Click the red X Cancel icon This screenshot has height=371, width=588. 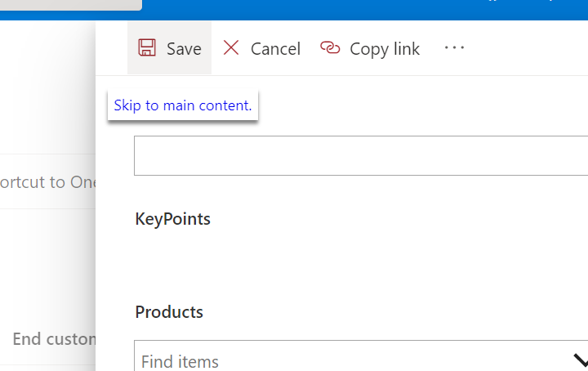point(231,48)
